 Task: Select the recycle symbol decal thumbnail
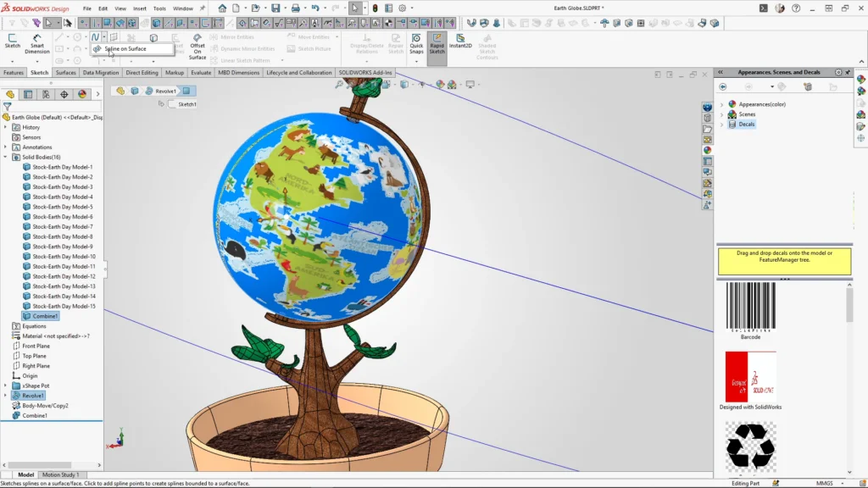pos(751,446)
